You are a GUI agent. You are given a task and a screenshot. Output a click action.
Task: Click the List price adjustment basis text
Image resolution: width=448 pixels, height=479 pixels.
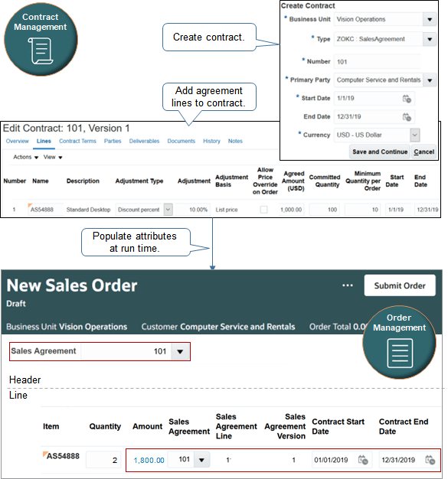tap(227, 210)
